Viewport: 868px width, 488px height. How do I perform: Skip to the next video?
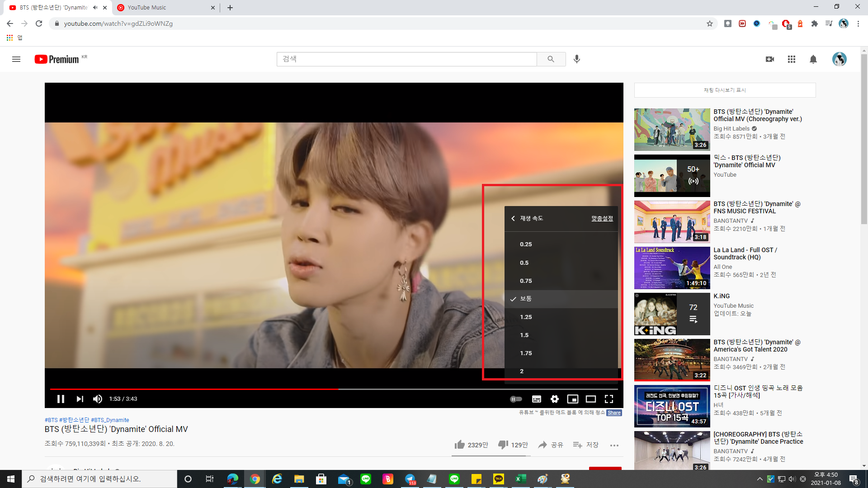[x=80, y=399]
